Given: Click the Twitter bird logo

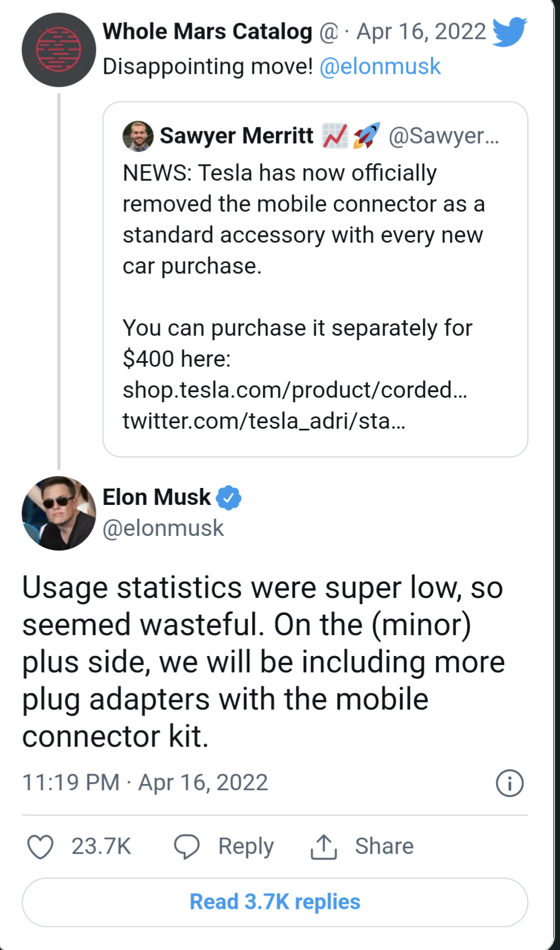Looking at the screenshot, I should 509,32.
